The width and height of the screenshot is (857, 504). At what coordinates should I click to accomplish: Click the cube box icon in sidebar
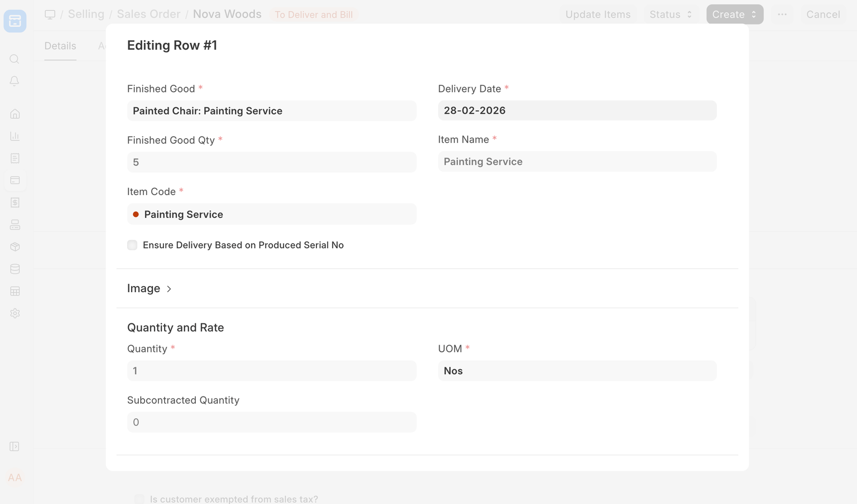pyautogui.click(x=15, y=247)
